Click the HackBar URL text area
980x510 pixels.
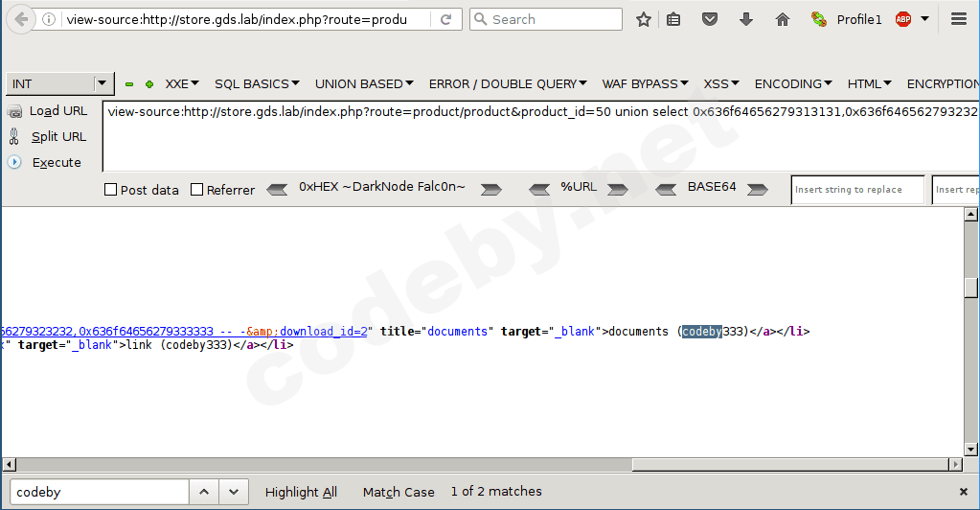[541, 136]
